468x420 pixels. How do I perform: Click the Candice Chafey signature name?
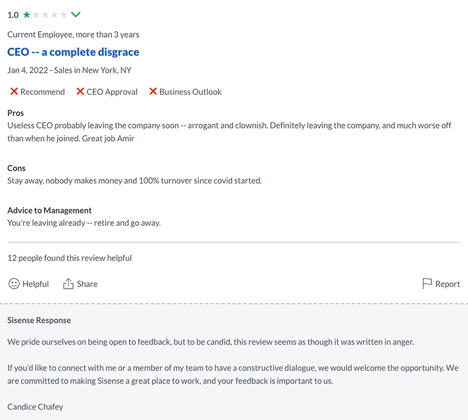tap(35, 407)
